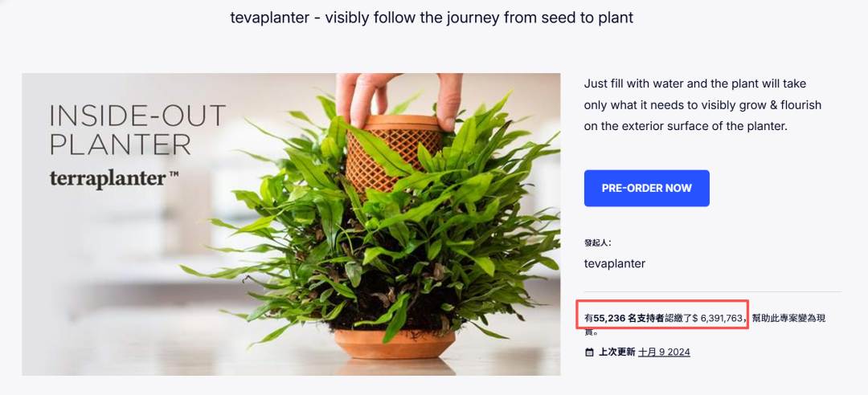Click the $ 6,391,763 pledged amount
868x395 pixels.
(717, 318)
